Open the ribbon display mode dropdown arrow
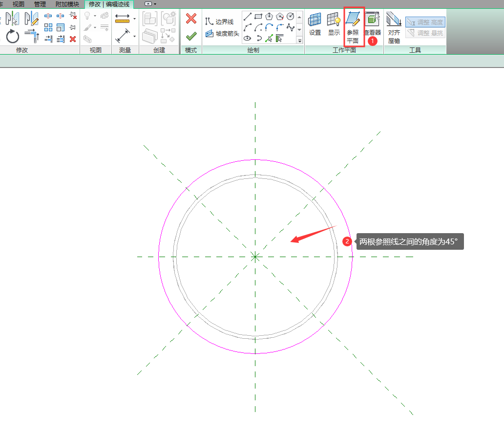 point(155,4)
